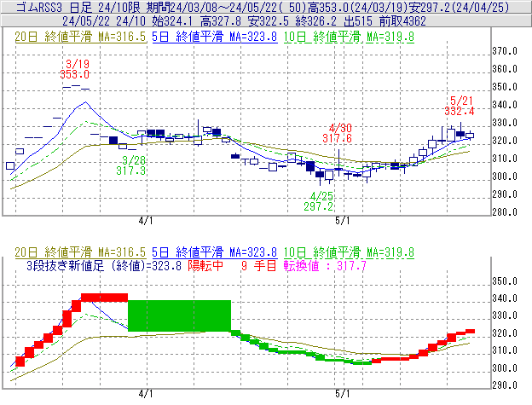Click the large green block in the lower chart
The width and height of the screenshot is (532, 405).
click(180, 315)
